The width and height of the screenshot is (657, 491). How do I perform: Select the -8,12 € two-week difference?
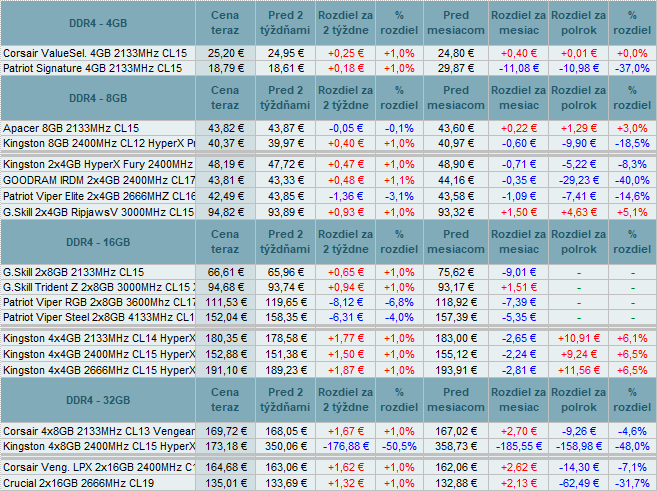[346, 302]
